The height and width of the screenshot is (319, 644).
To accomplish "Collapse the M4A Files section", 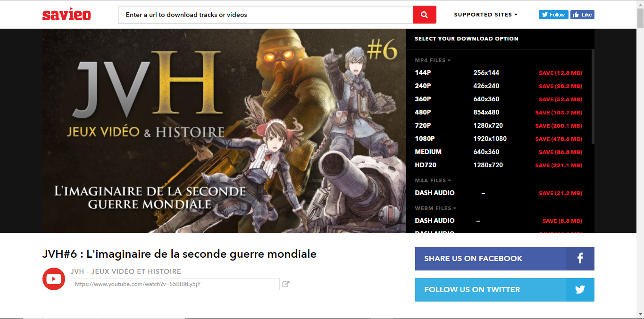I will click(x=433, y=180).
